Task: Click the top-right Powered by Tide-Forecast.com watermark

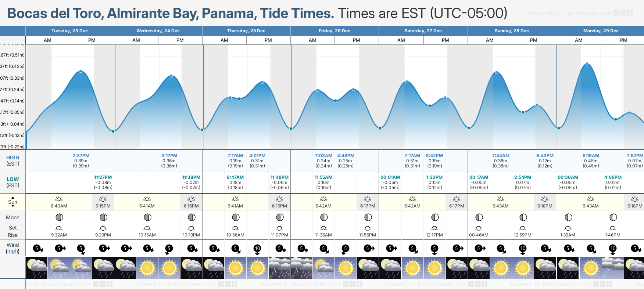Action: click(x=581, y=13)
